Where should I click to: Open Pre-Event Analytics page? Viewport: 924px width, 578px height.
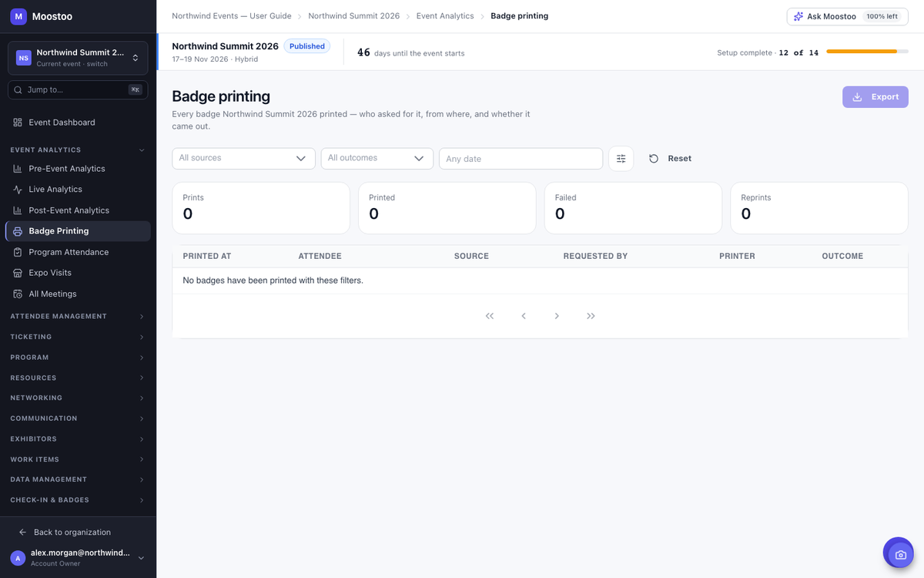[x=78, y=169]
